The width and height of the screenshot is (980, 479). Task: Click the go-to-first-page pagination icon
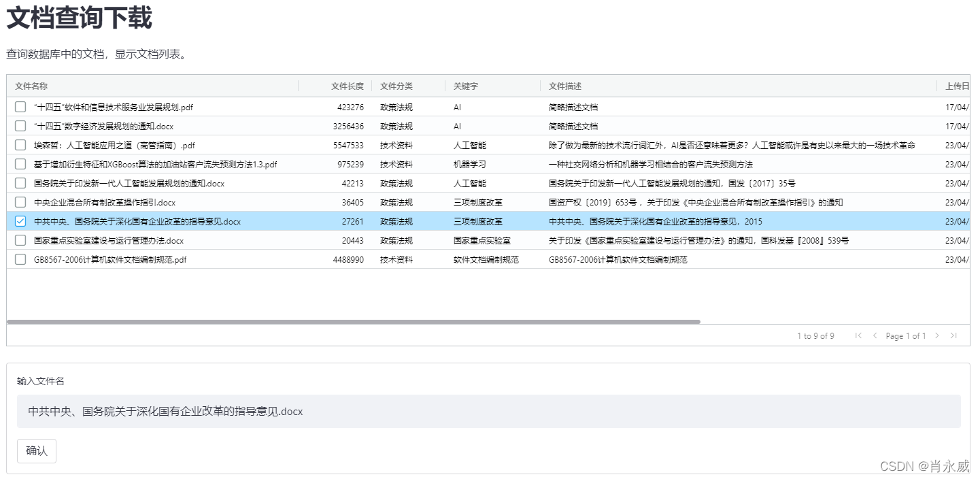pos(858,335)
